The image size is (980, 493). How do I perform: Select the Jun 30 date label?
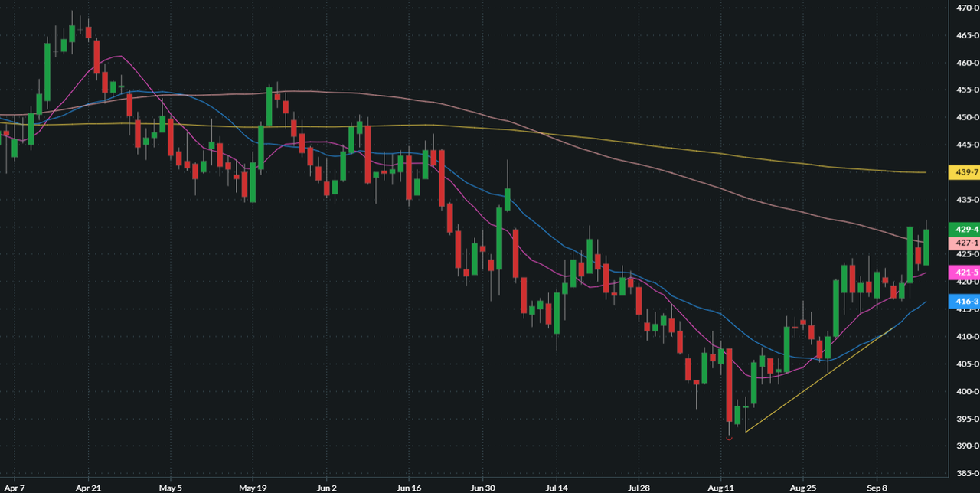point(482,487)
